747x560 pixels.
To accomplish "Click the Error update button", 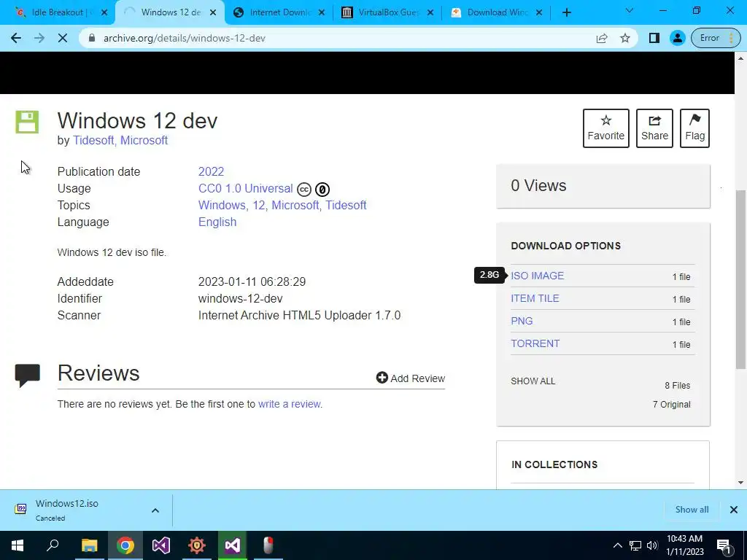I will pos(715,38).
